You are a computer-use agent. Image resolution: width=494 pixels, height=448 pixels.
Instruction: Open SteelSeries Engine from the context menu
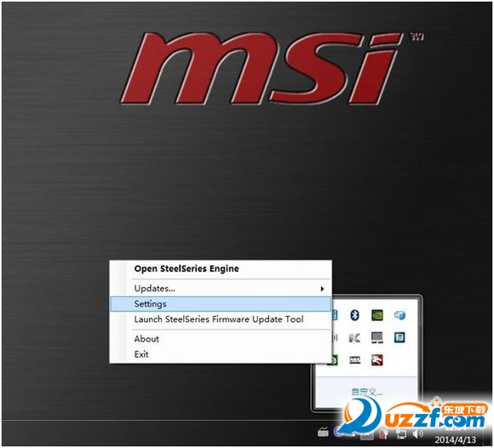[221, 269]
